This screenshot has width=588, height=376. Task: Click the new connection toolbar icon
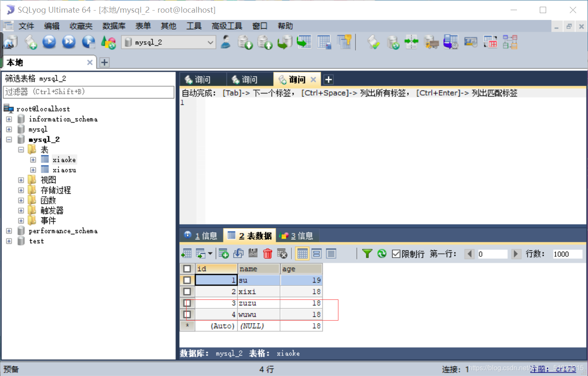click(x=11, y=42)
